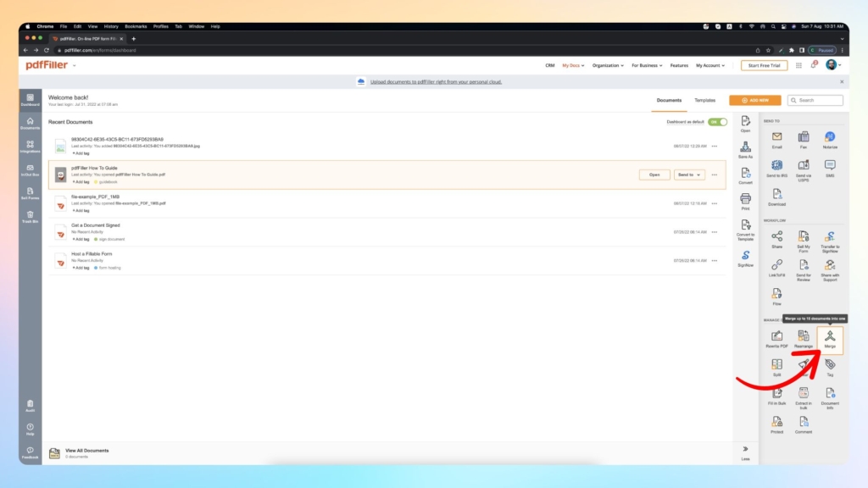Open the In/Out Box sidebar item
This screenshot has height=488, width=868.
pyautogui.click(x=30, y=169)
